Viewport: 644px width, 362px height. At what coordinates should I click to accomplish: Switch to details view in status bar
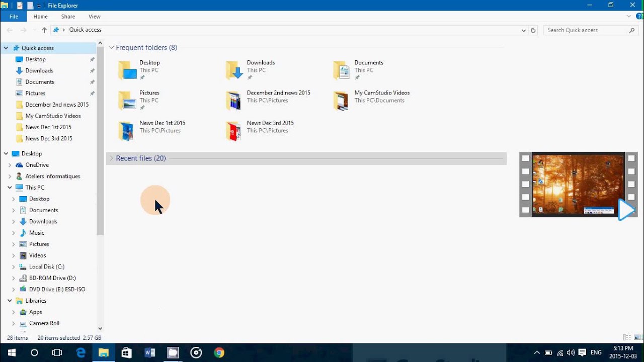coord(626,337)
